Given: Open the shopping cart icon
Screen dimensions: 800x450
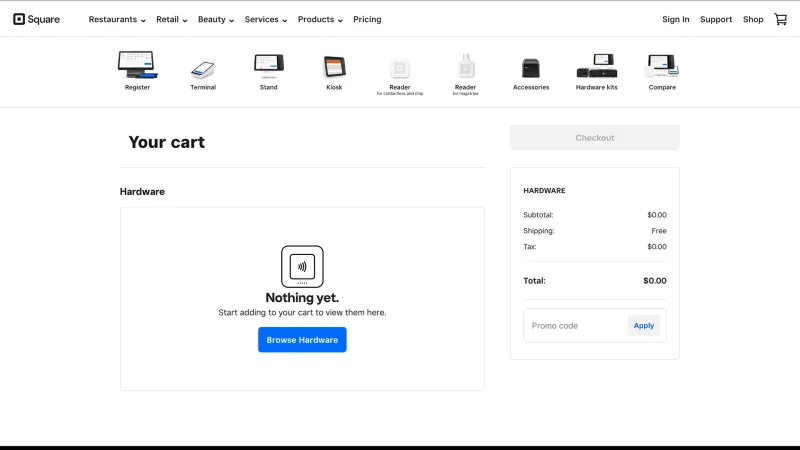Looking at the screenshot, I should point(781,19).
